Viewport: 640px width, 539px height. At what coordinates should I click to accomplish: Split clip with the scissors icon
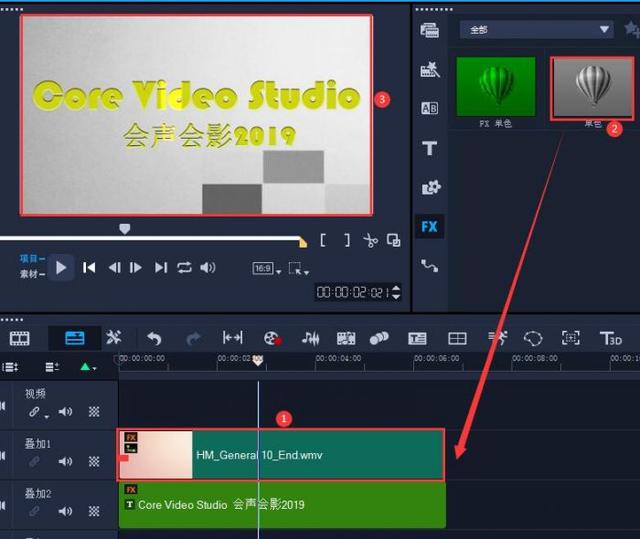click(370, 241)
